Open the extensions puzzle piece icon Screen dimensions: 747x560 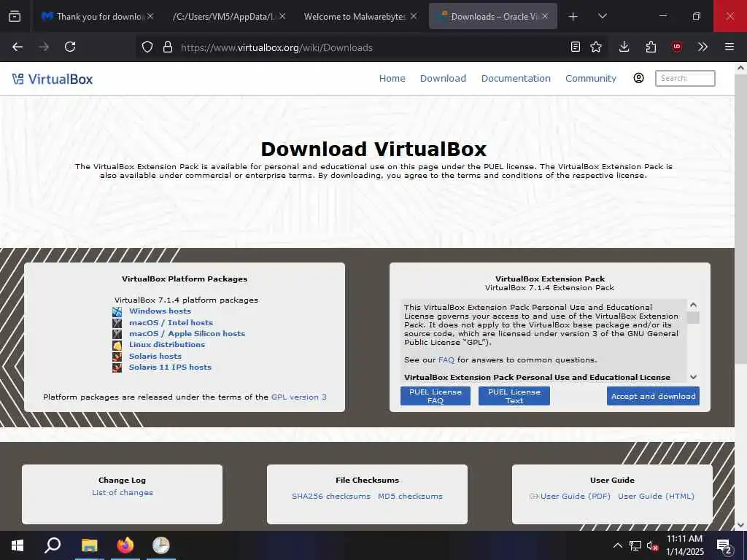(x=651, y=47)
